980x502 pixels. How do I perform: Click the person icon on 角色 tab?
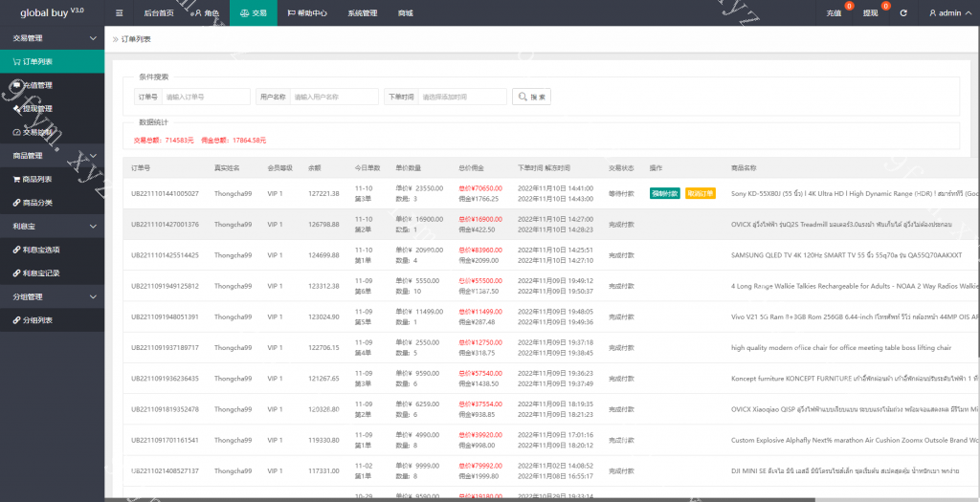coord(197,13)
